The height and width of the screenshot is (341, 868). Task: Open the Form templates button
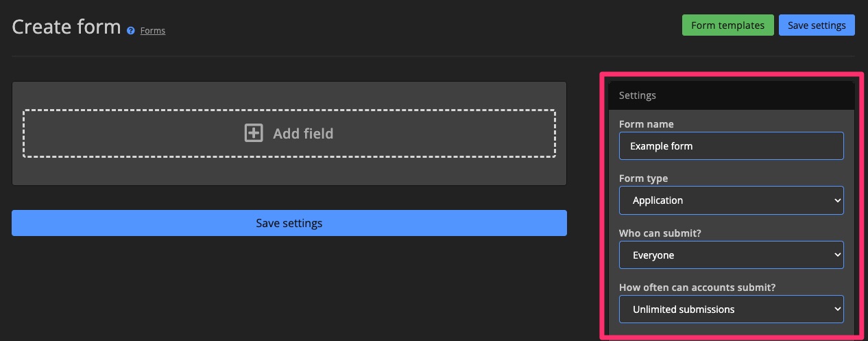point(727,25)
